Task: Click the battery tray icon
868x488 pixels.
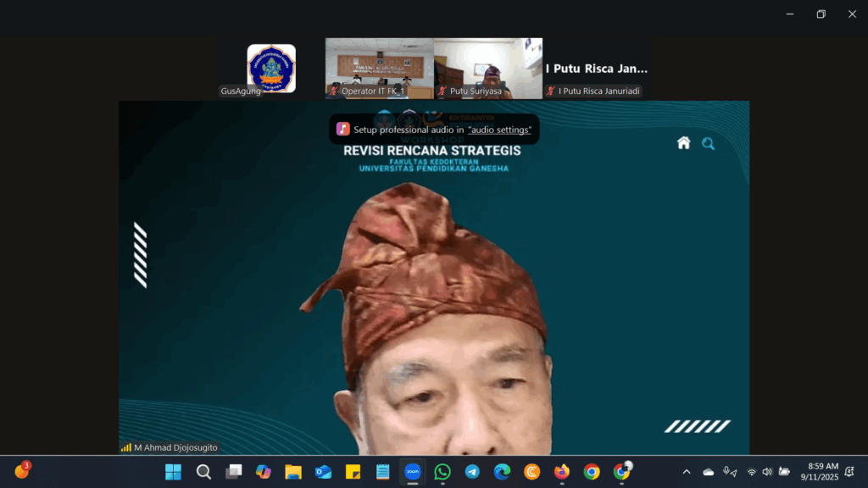Action: click(784, 472)
